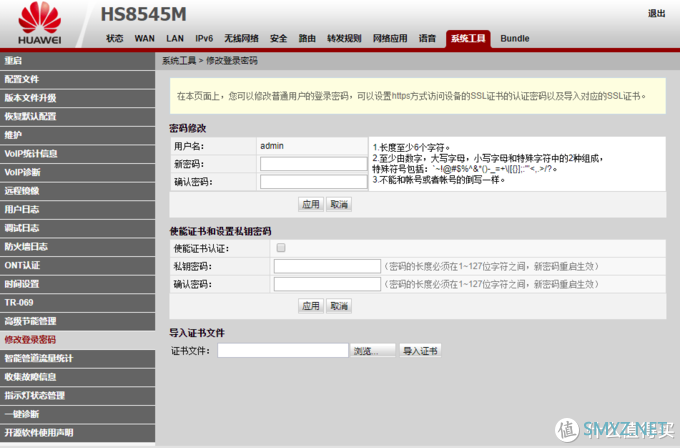This screenshot has height=448, width=680.
Task: Select the 系统工具 tab
Action: (468, 39)
